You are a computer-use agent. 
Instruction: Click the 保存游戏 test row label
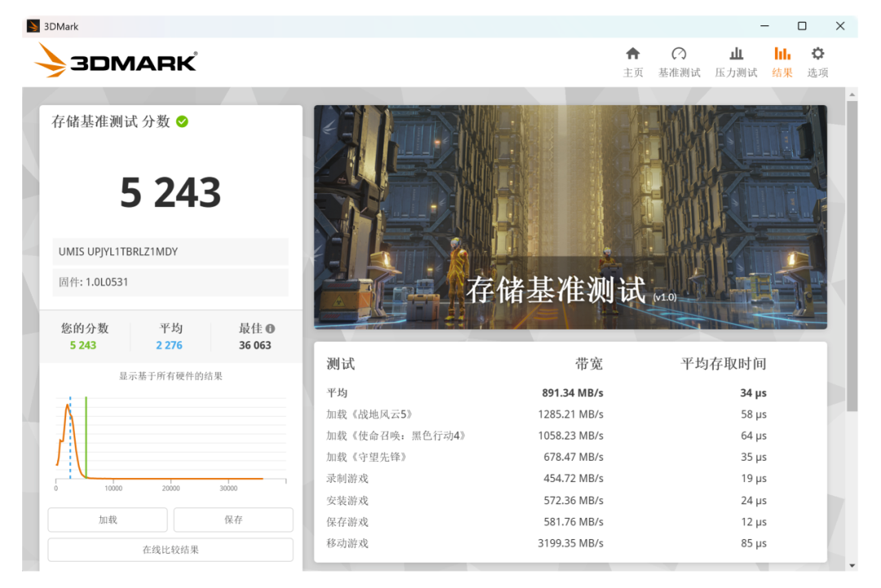point(348,522)
